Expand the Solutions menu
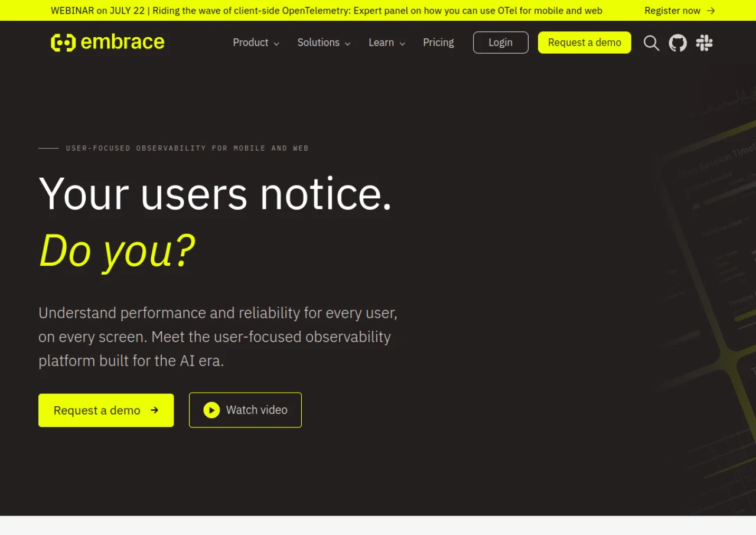 pos(324,43)
